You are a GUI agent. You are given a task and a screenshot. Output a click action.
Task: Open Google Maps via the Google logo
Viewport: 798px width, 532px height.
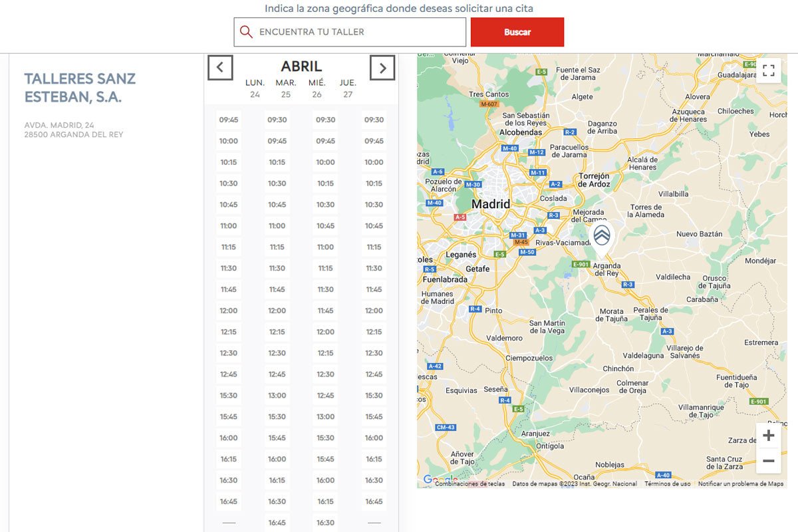pos(440,480)
